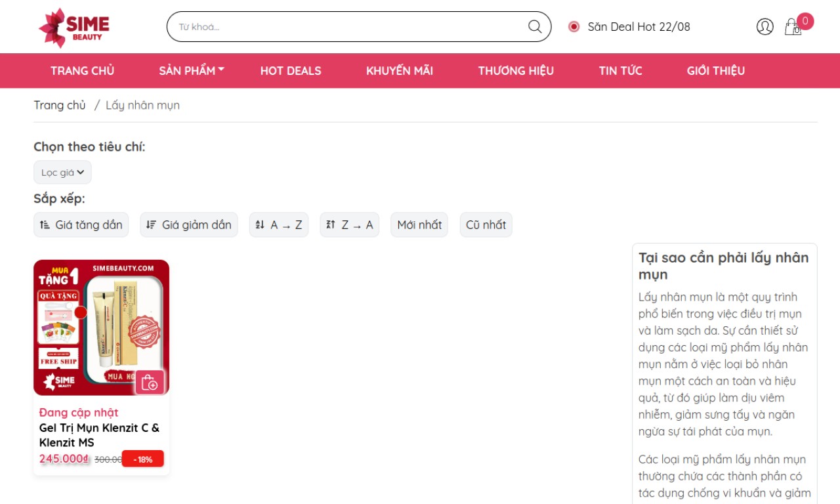Screen dimensions: 840x504
Task: Click the Chọn theo tiêu chí label
Action: [x=89, y=147]
